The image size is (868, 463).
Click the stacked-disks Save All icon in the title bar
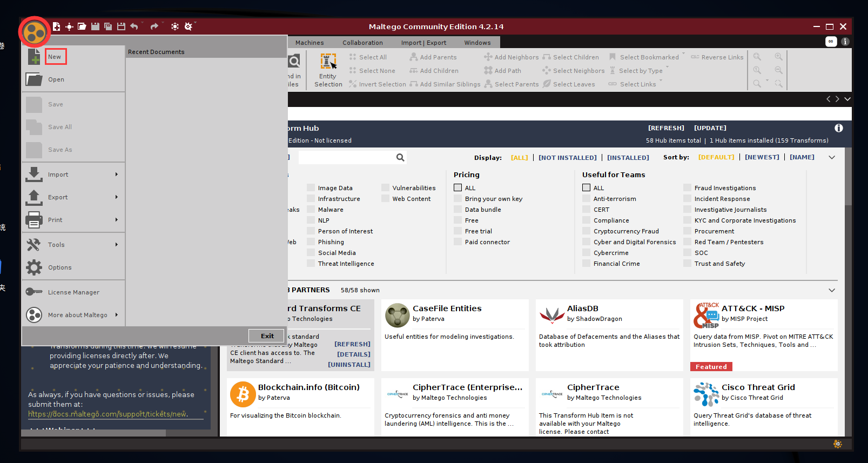pos(108,26)
